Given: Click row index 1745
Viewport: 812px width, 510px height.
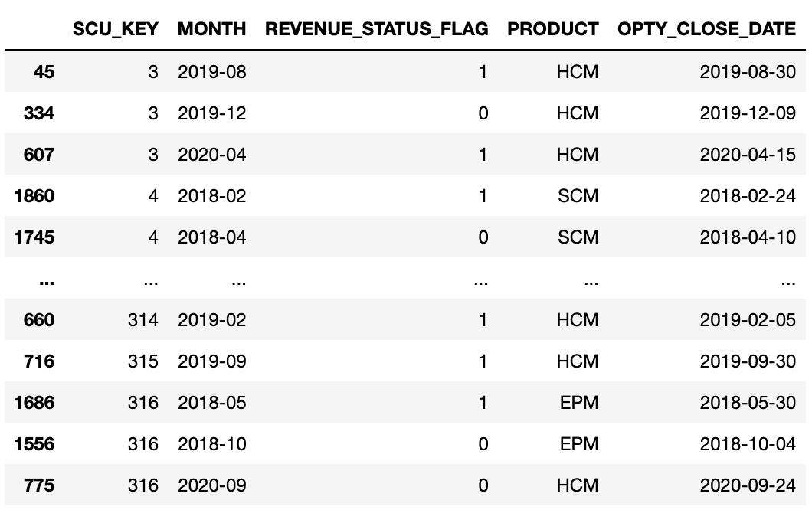Looking at the screenshot, I should (34, 237).
